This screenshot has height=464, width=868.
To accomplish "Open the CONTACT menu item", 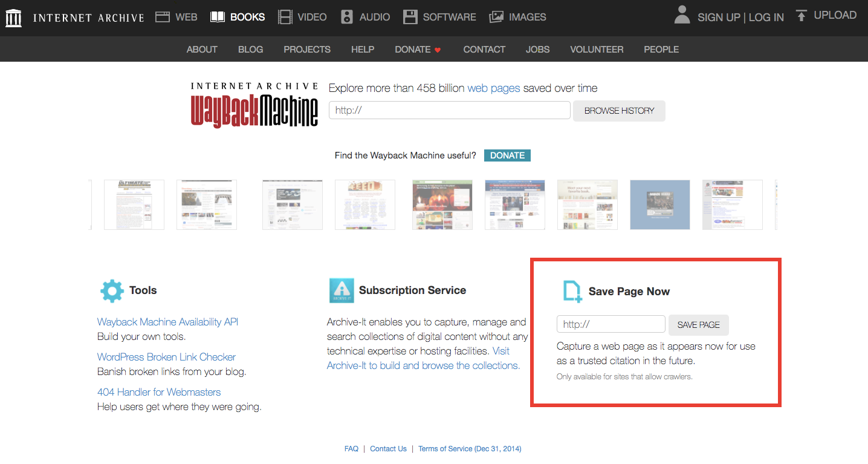I will tap(484, 50).
